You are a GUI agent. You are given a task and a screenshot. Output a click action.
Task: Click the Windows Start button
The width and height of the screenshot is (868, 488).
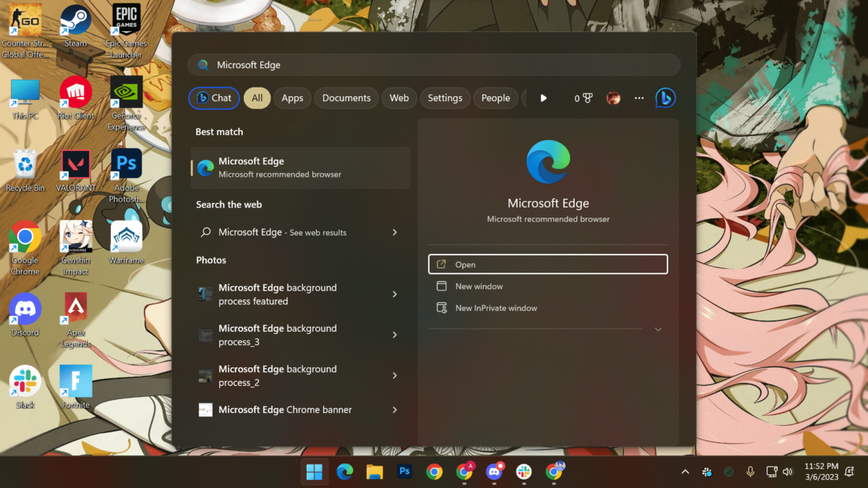[x=315, y=472]
